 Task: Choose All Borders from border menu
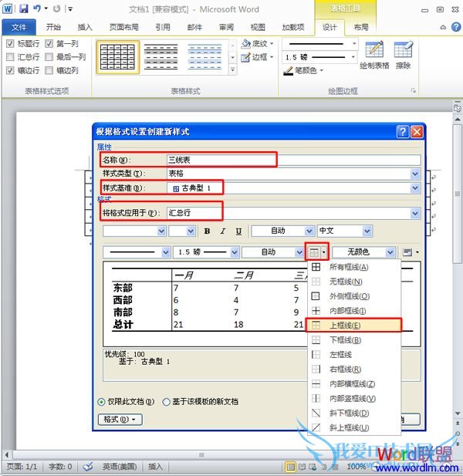click(x=354, y=267)
